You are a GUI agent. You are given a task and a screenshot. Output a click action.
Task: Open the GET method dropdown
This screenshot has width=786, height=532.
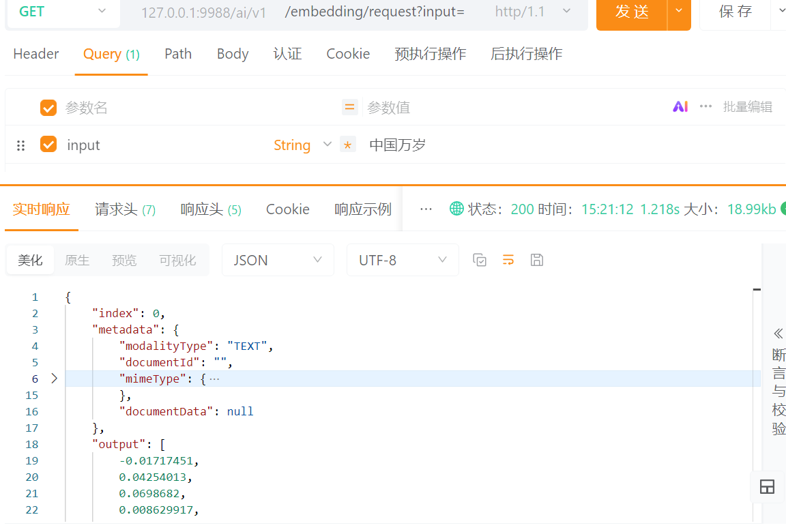click(x=63, y=12)
